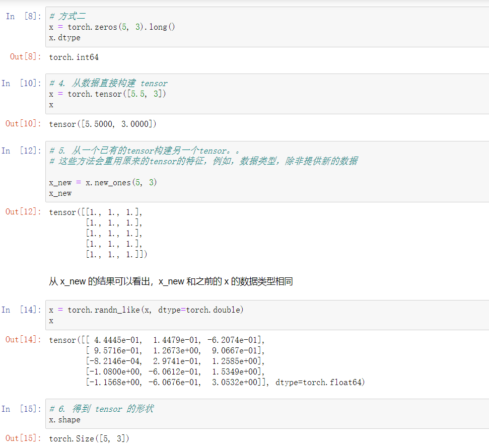
Task: Click the In [10] prompt label
Action: pos(22,84)
